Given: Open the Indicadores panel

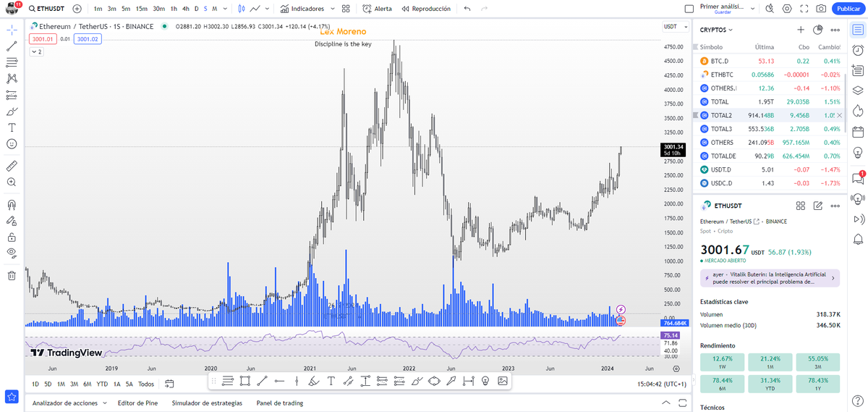Looking at the screenshot, I should pos(302,9).
